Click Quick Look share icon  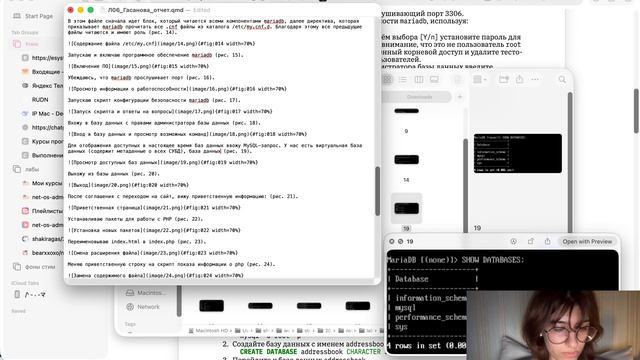[x=547, y=242]
